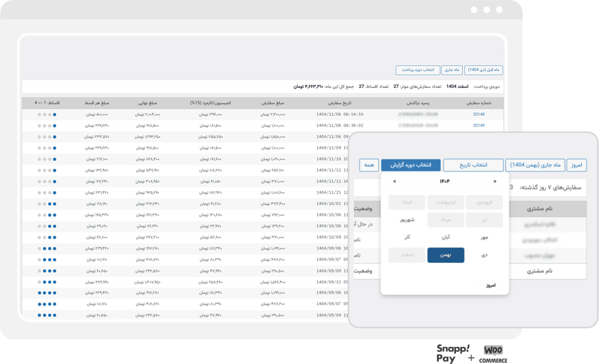Click امروز link at calendar bottom
The width and height of the screenshot is (599, 364).
[491, 286]
